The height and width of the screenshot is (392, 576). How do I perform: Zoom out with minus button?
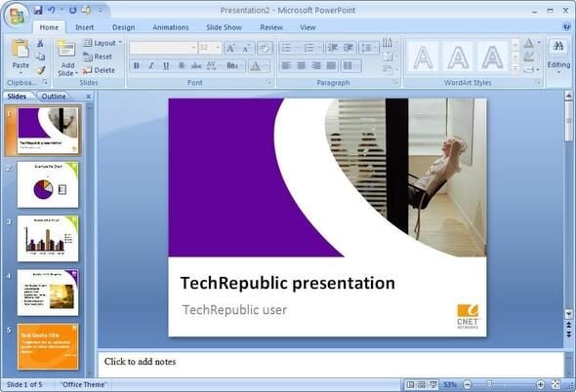(468, 384)
